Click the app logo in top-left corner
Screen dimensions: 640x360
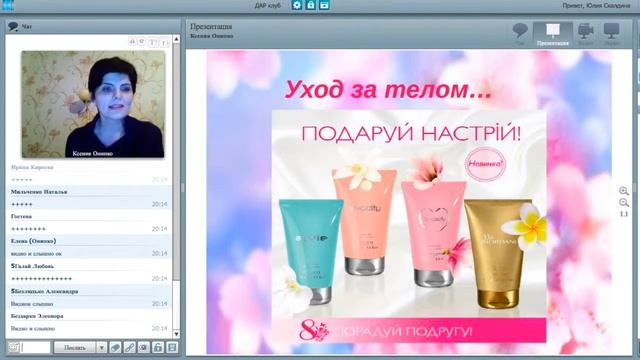click(x=7, y=5)
